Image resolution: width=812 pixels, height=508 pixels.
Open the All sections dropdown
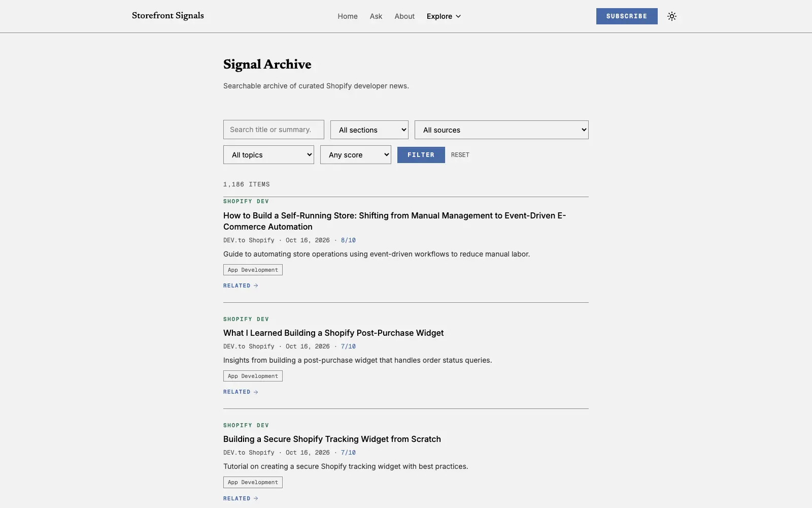(x=369, y=130)
